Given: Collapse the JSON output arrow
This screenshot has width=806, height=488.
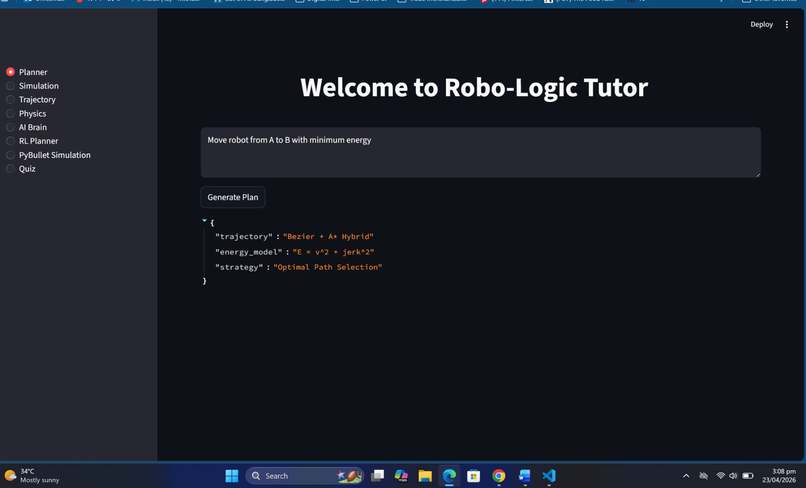Looking at the screenshot, I should click(204, 220).
